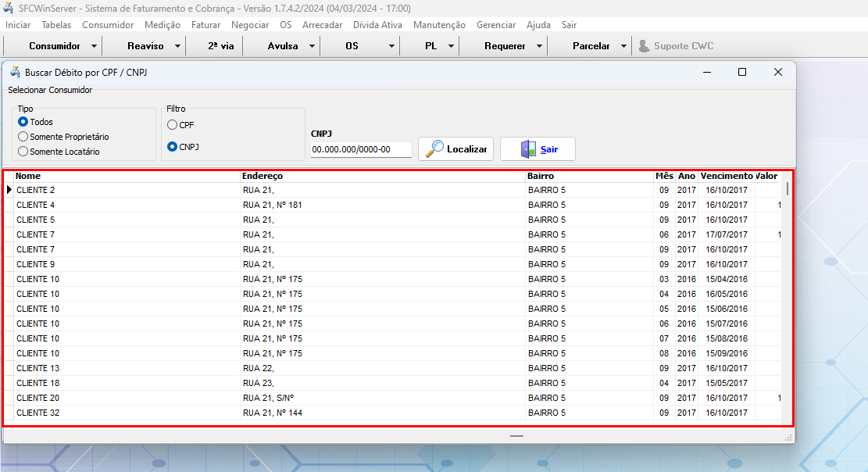Select the CLIENTE 13 row
This screenshot has width=868, height=472.
point(125,368)
